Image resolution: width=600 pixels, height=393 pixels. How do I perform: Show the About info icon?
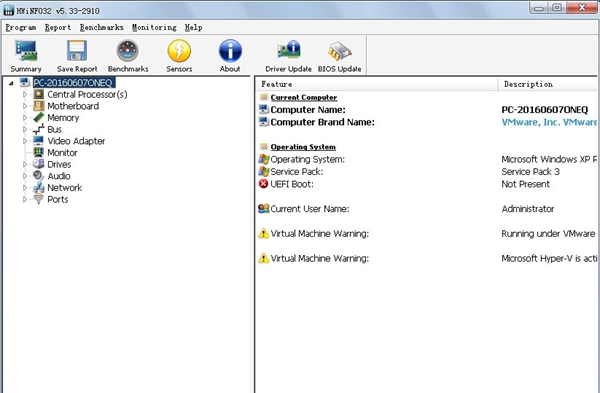[x=230, y=51]
